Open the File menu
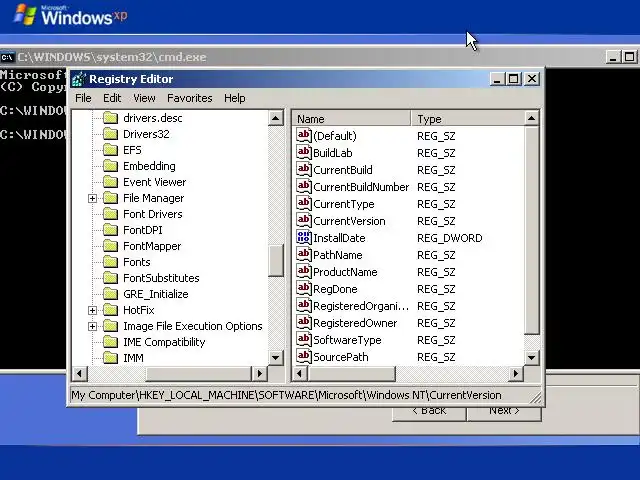This screenshot has width=640, height=480. [x=83, y=98]
